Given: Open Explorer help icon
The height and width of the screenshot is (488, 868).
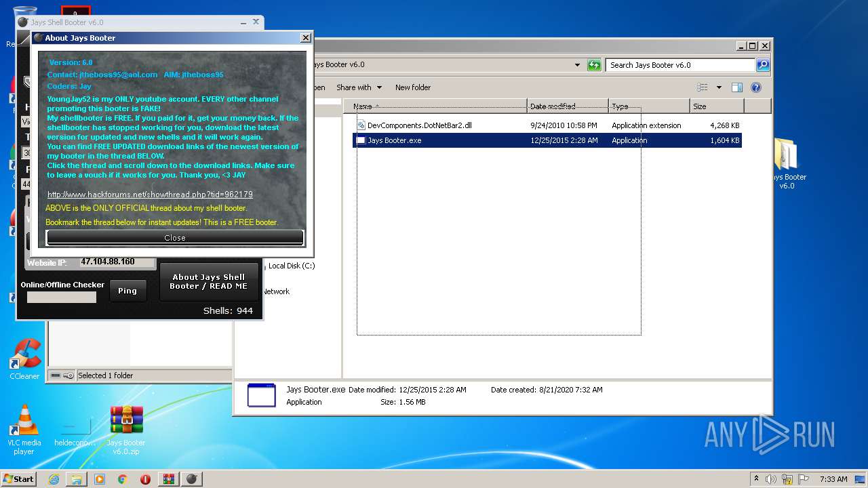Looking at the screenshot, I should pyautogui.click(x=756, y=87).
